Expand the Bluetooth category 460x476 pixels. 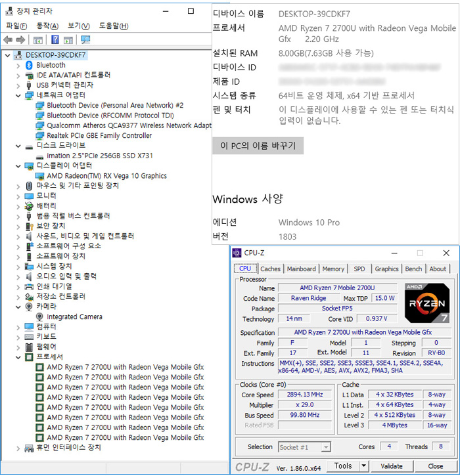point(18,66)
